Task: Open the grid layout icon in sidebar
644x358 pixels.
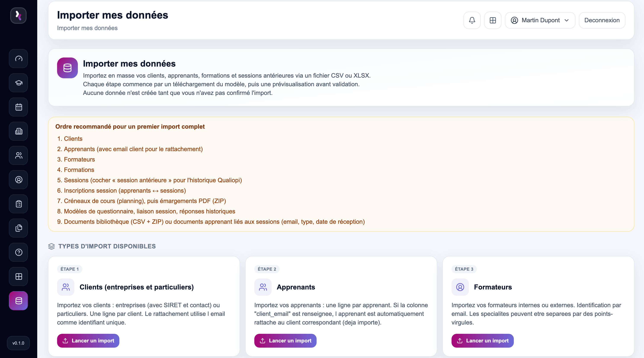Action: tap(19, 276)
